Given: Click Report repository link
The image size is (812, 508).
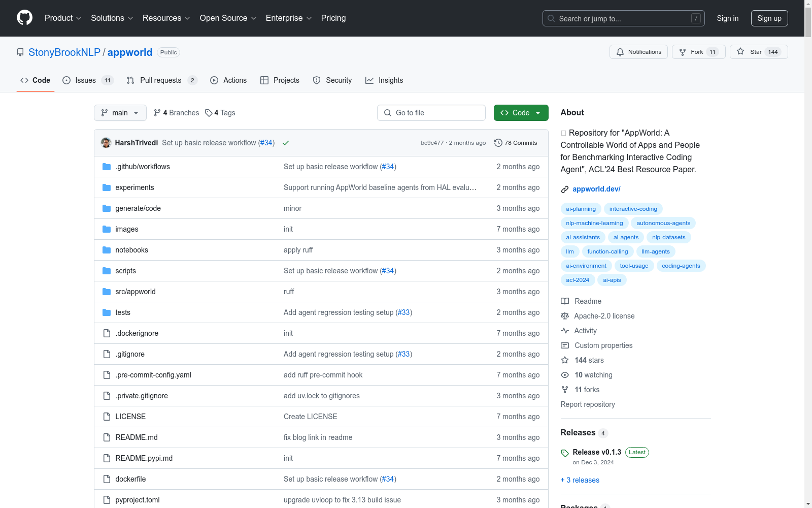Looking at the screenshot, I should pyautogui.click(x=588, y=404).
